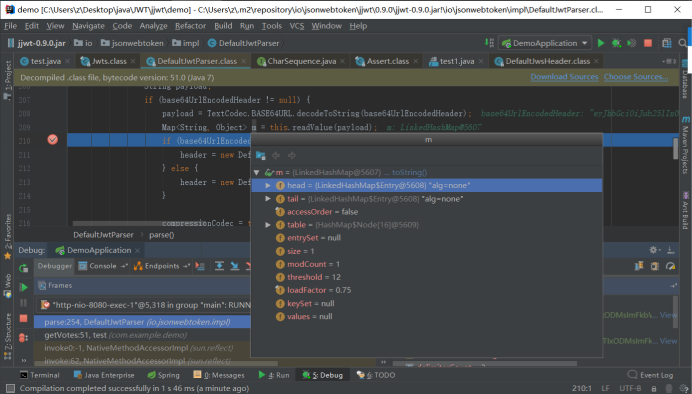The width and height of the screenshot is (692, 394).
Task: Open the Navigate menu
Action: pos(88,26)
